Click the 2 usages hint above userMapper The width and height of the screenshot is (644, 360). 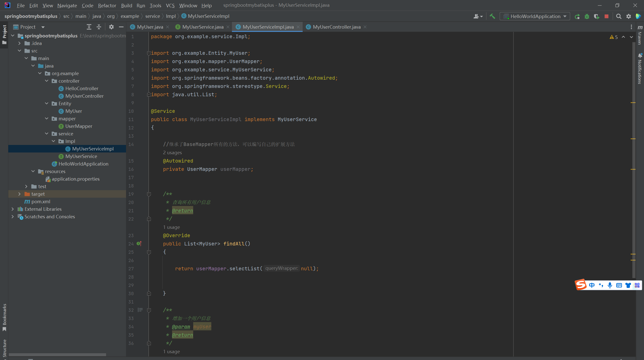tap(172, 152)
